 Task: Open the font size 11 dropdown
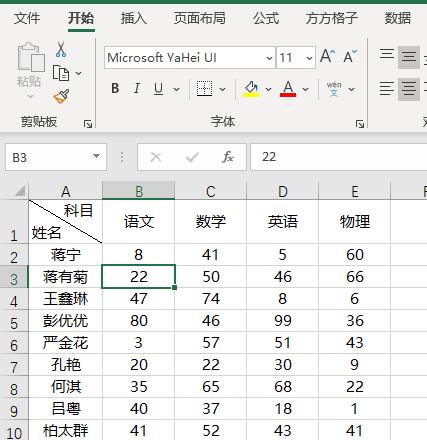click(309, 58)
